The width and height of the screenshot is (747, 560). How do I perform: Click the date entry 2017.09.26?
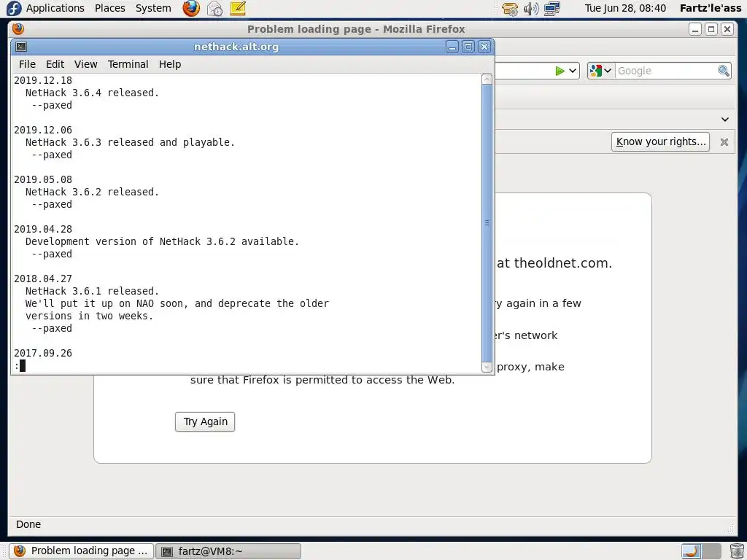pos(43,353)
